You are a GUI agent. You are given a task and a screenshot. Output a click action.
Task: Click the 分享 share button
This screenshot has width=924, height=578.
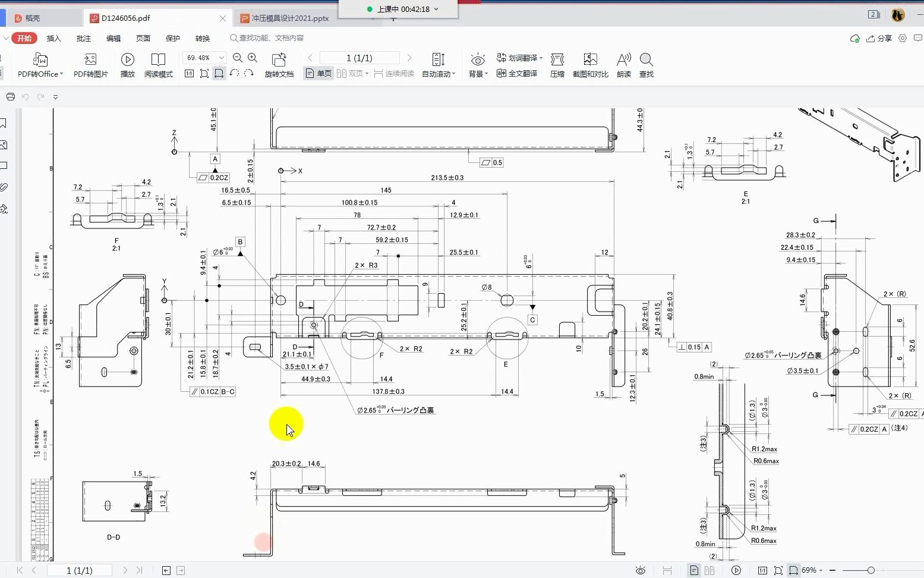879,38
